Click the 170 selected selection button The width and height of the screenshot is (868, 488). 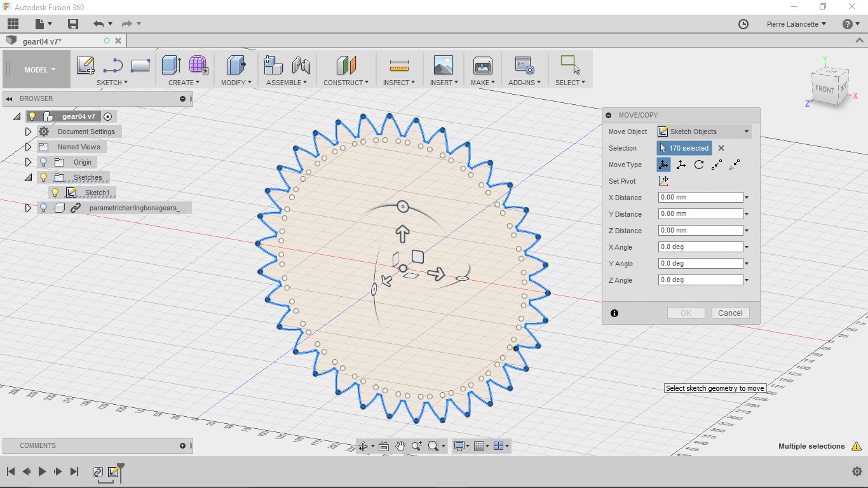(x=684, y=148)
